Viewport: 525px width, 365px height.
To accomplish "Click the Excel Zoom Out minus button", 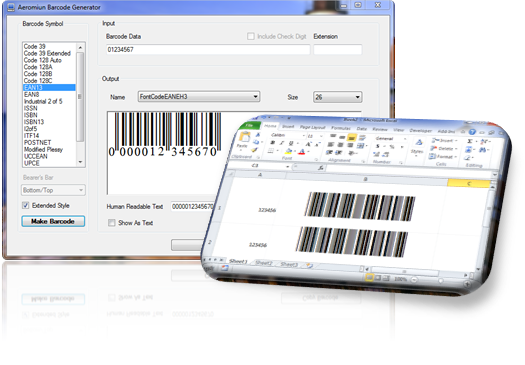I will tap(414, 280).
